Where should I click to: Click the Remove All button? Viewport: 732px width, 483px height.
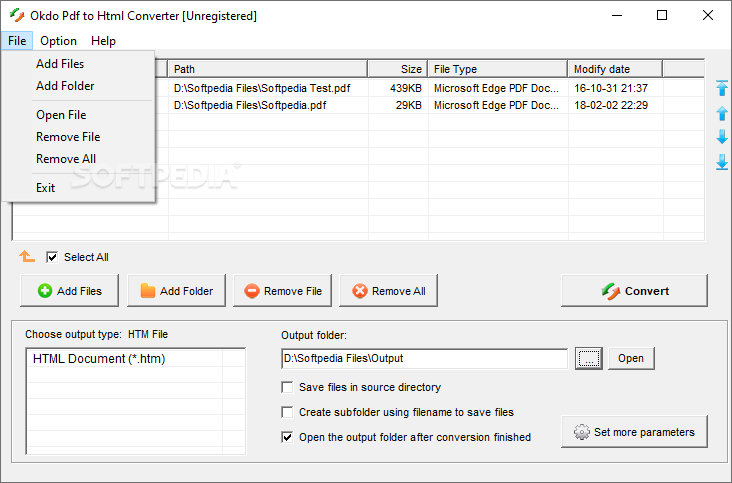coord(388,291)
